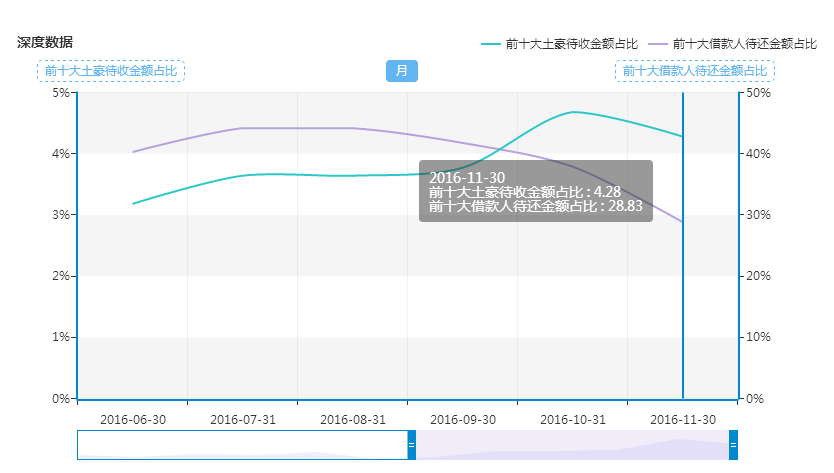
Task: Select left axis label 前十大土豪待收金额占比
Action: coord(111,71)
